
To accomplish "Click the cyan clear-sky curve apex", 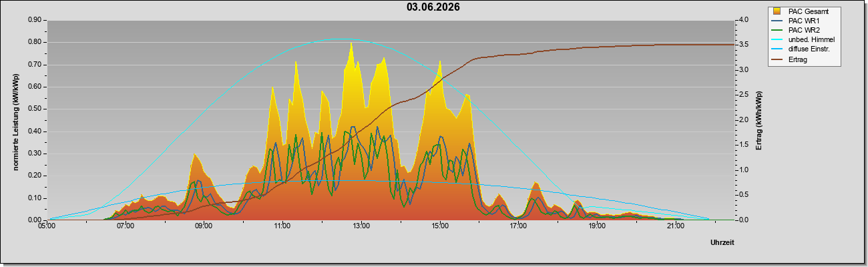I will coord(342,39).
